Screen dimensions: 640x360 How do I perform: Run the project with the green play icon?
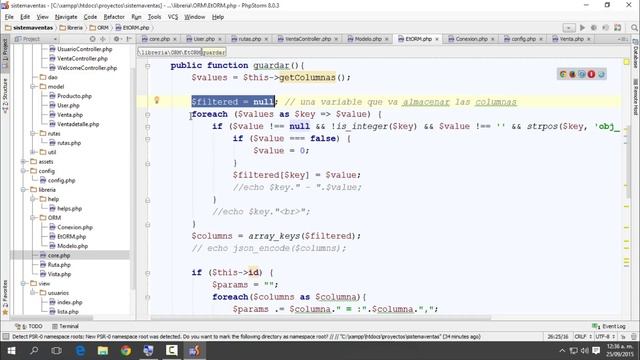(582, 28)
